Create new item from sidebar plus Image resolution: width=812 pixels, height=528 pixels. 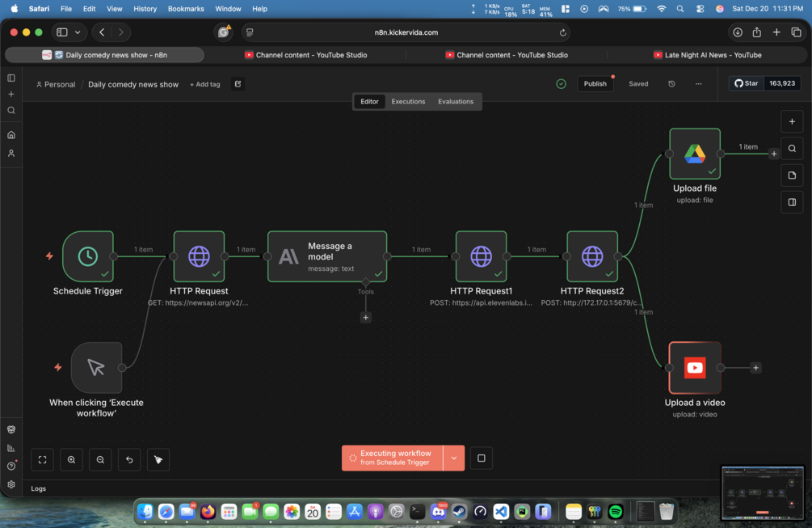coord(11,95)
